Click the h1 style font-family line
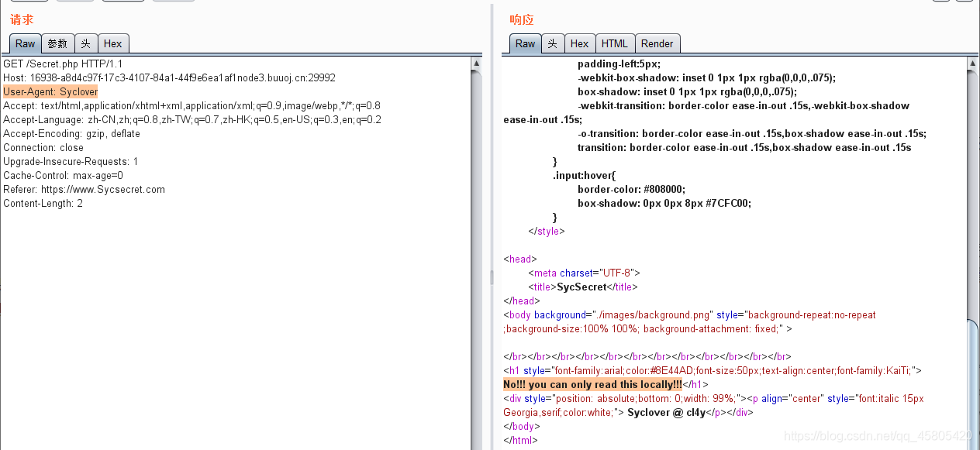 pyautogui.click(x=712, y=370)
